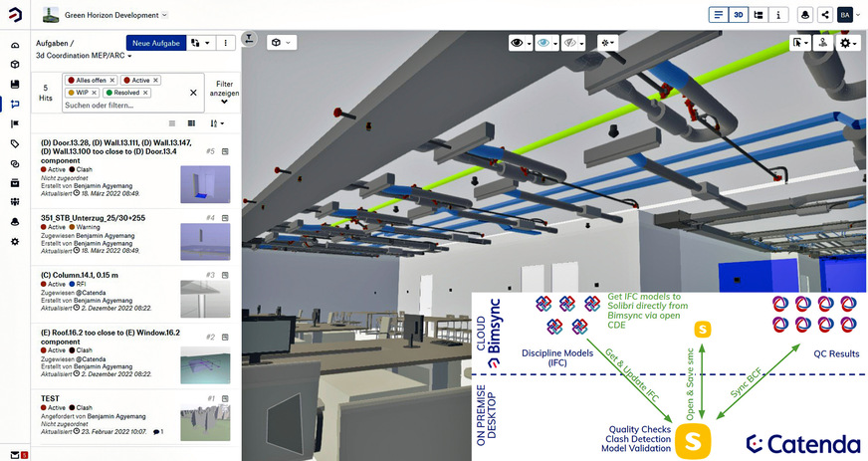Viewport: 868px width, 461px height.
Task: Toggle the show-all eye visibility button
Action: tap(520, 43)
